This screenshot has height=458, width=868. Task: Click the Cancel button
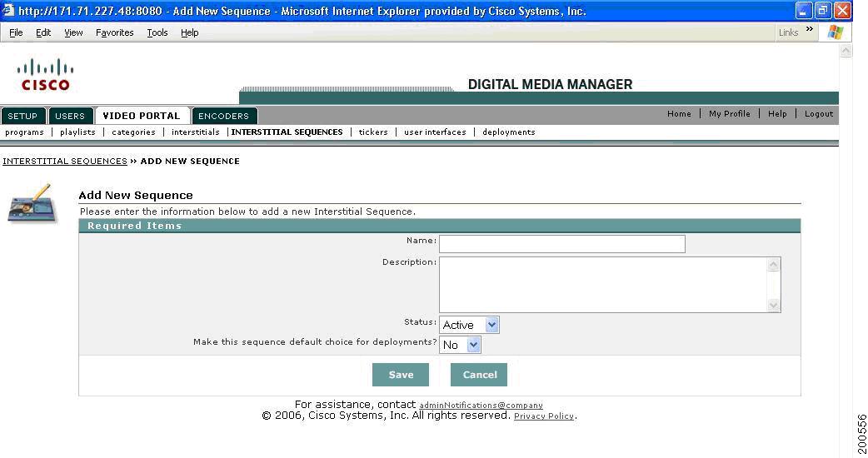click(479, 375)
